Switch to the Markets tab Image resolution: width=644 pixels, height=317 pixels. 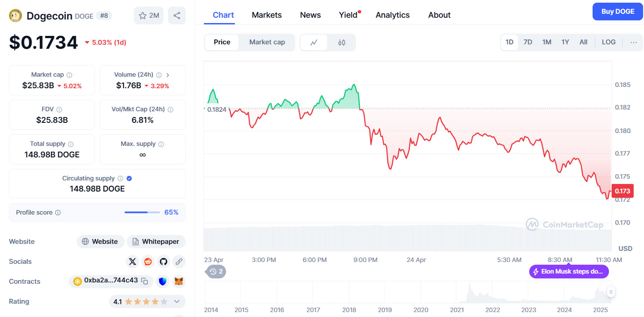click(266, 15)
